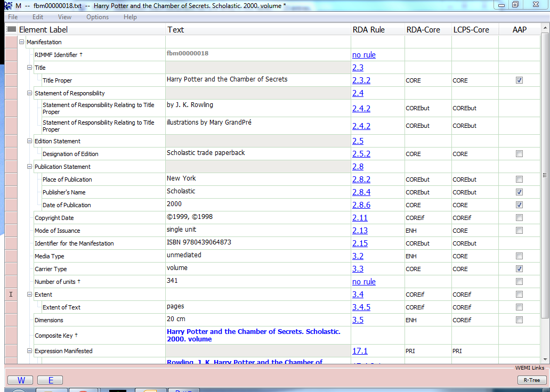Screen dimensions: 550x392
Task: Open RDA rule 3.4.5 link
Action: point(361,307)
